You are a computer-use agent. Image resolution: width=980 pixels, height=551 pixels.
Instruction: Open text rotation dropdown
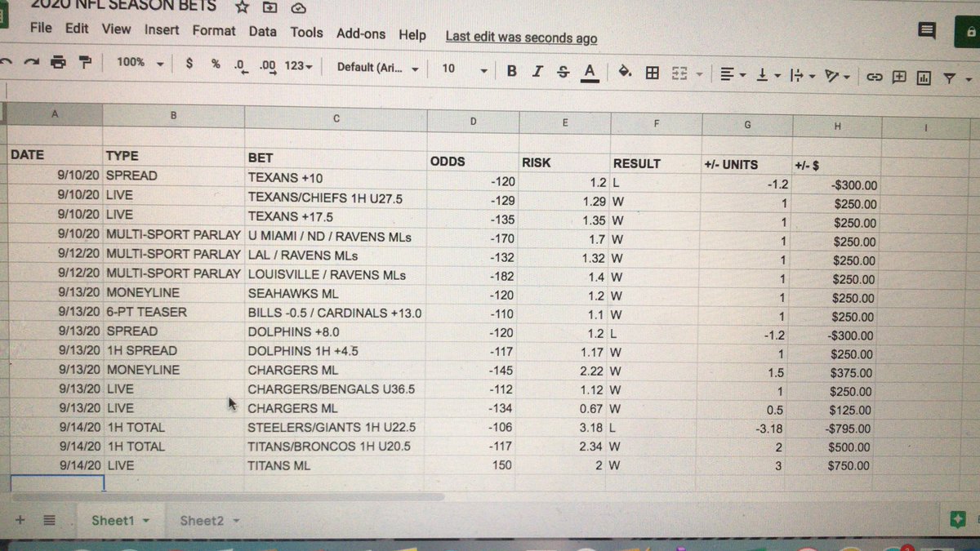pos(837,77)
